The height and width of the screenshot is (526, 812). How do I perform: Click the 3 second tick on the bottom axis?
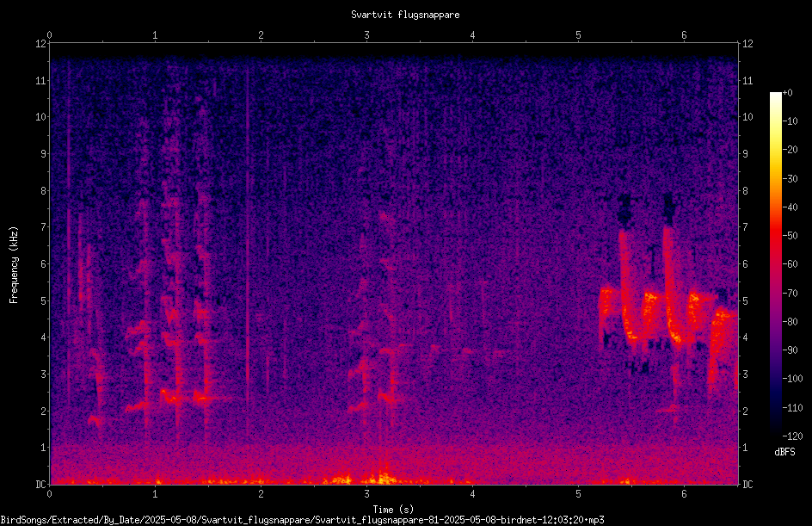coord(366,494)
